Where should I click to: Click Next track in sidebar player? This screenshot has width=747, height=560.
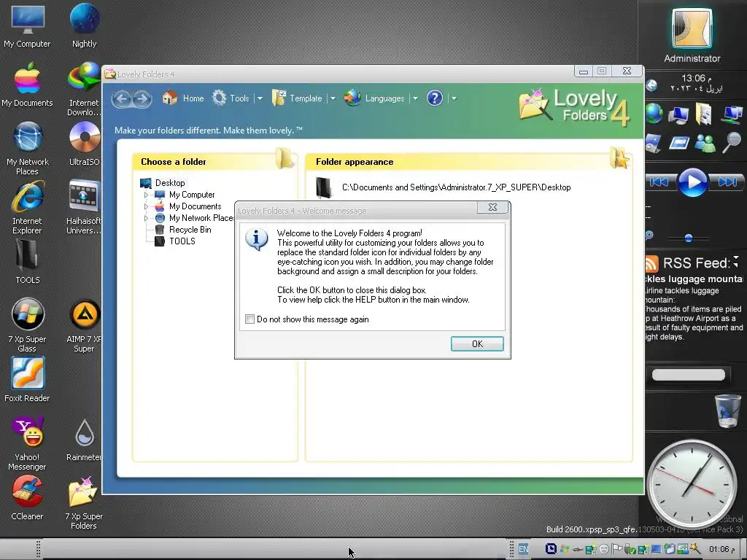[727, 182]
